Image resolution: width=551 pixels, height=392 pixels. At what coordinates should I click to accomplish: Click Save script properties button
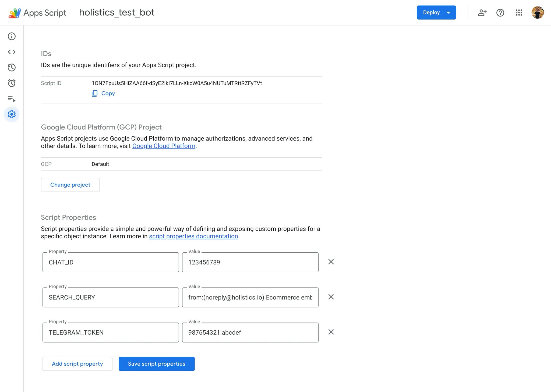tap(157, 364)
